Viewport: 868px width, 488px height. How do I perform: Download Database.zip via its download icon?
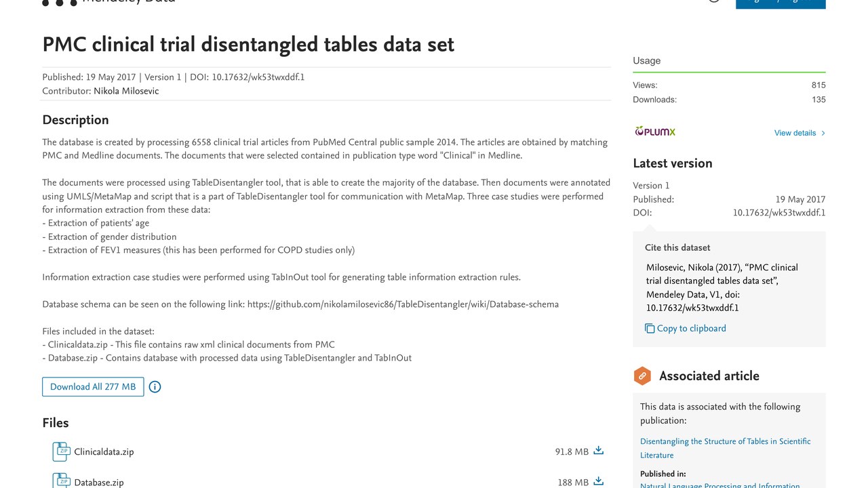598,481
